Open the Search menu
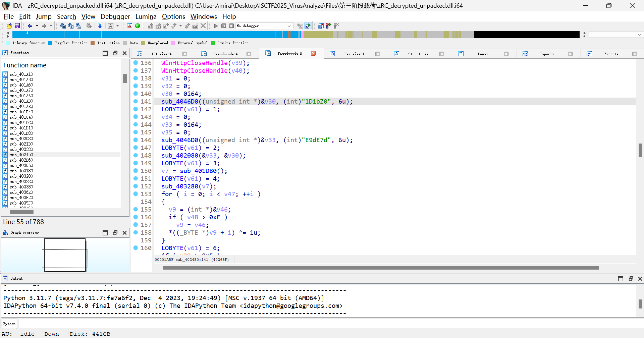 coord(66,16)
